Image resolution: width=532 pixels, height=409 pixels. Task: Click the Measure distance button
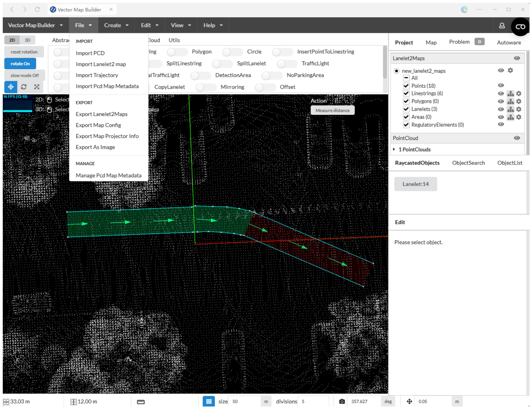coord(333,111)
